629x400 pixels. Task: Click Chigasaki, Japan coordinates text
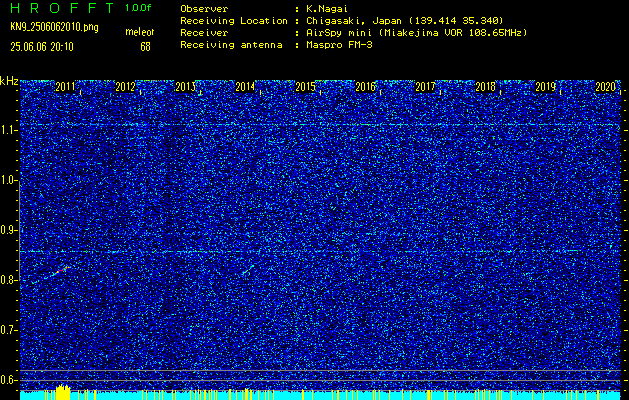(x=405, y=21)
